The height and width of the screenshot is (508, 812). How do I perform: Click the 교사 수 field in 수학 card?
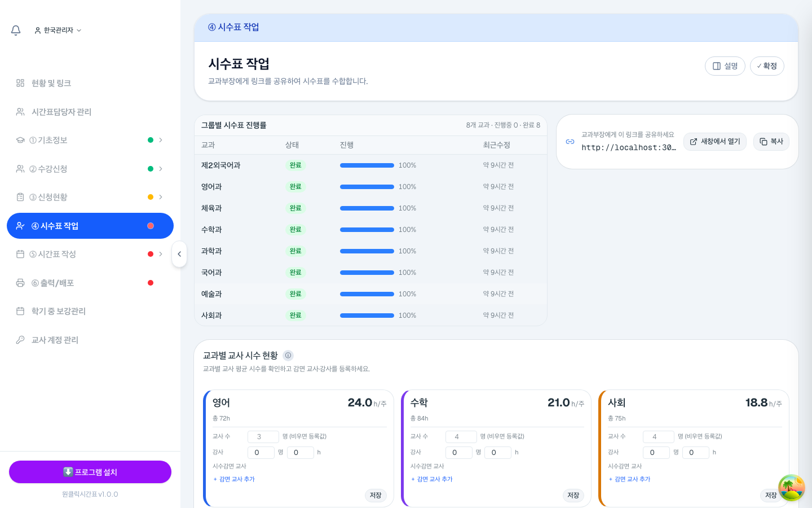click(461, 437)
